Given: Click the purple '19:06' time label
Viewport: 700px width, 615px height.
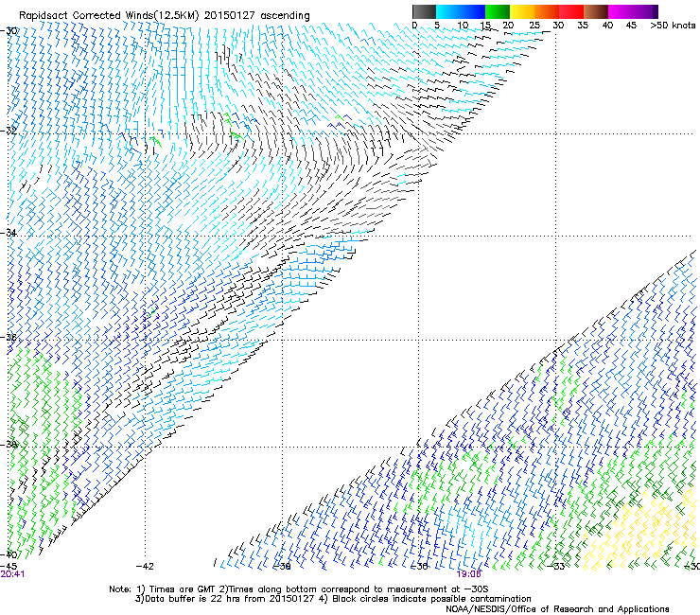Looking at the screenshot, I should 469,574.
